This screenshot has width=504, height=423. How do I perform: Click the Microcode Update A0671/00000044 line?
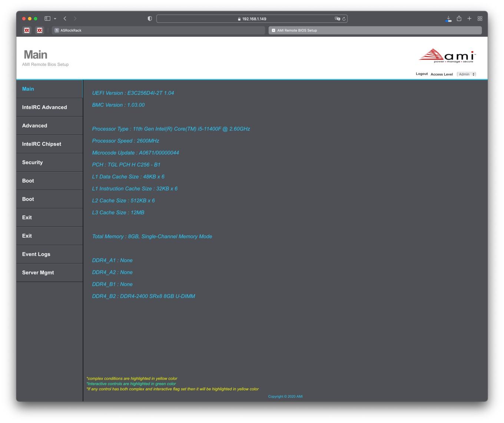(135, 153)
